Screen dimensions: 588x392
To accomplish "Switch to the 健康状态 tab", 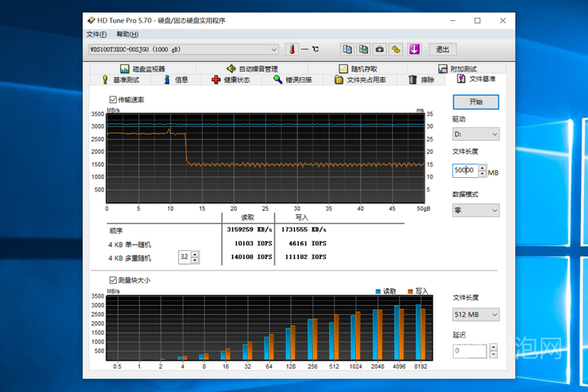I will 231,80.
